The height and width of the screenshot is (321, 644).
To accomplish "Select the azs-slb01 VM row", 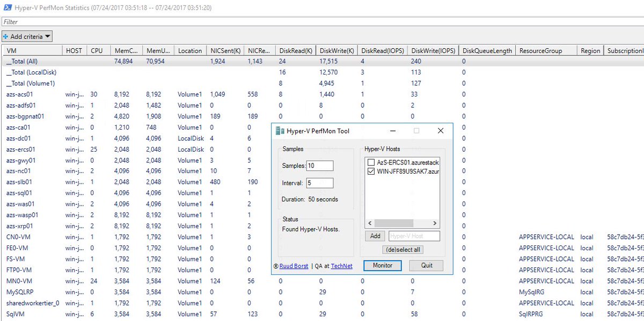I will pos(322,182).
